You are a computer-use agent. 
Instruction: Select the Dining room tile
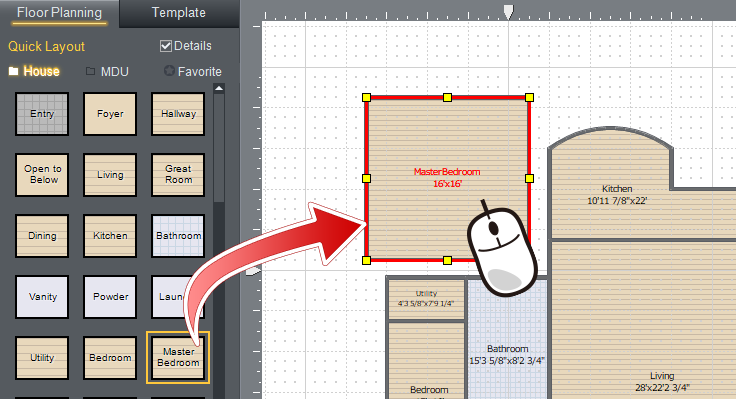point(42,236)
